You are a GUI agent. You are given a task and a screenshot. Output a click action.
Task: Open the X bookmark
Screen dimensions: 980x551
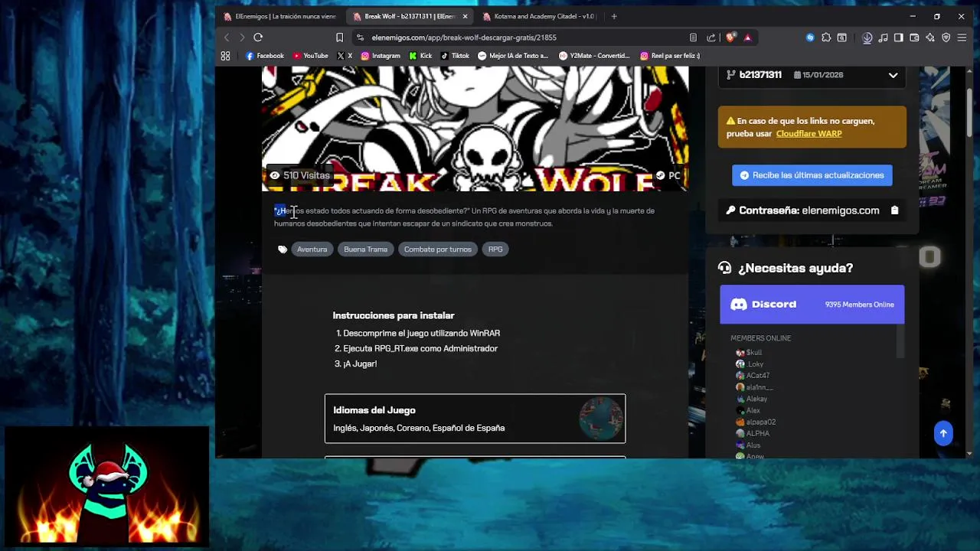pyautogui.click(x=345, y=56)
